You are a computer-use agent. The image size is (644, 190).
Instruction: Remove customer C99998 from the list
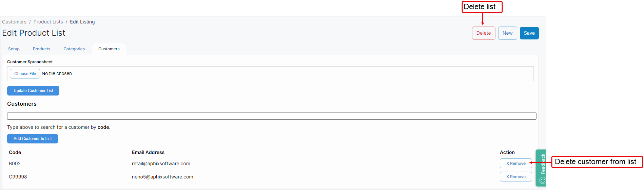pos(515,177)
